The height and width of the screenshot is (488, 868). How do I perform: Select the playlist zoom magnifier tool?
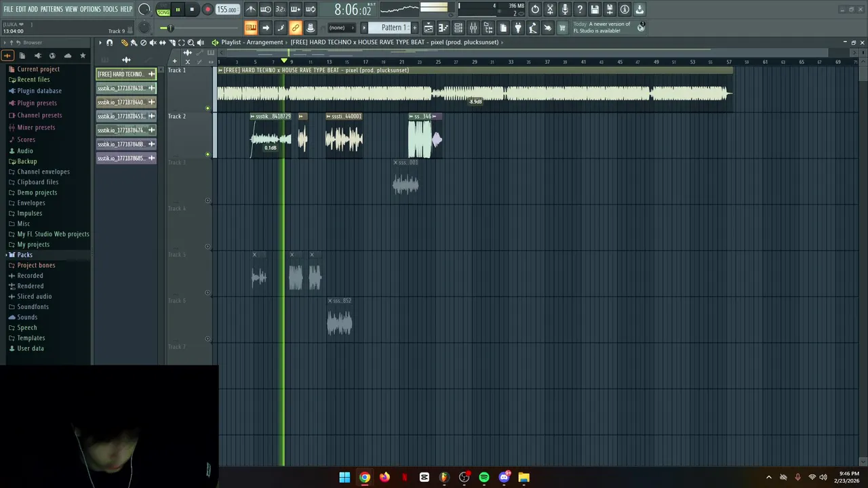click(191, 42)
